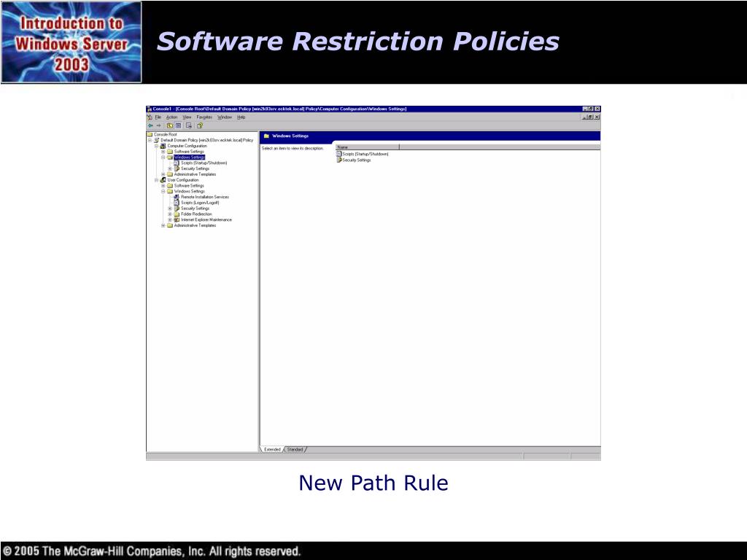The width and height of the screenshot is (747, 560).
Task: Select Administrative Templates label under Computer Configuration
Action: pos(196,174)
